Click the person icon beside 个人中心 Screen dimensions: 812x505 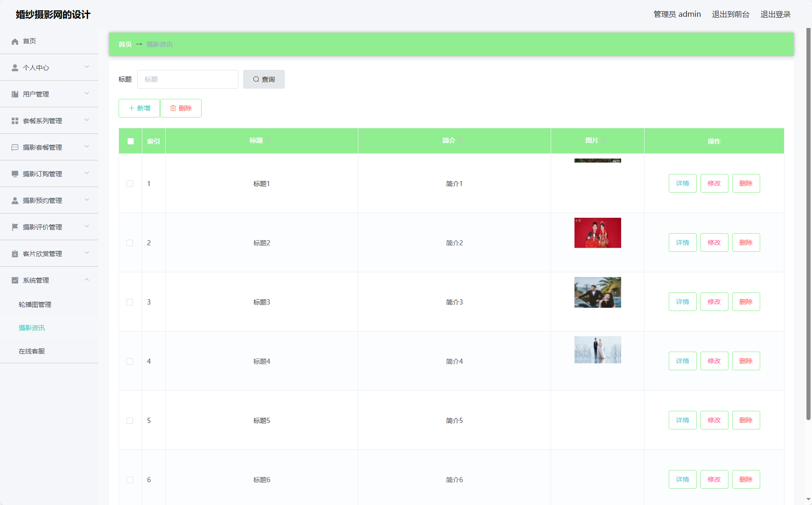(x=15, y=68)
